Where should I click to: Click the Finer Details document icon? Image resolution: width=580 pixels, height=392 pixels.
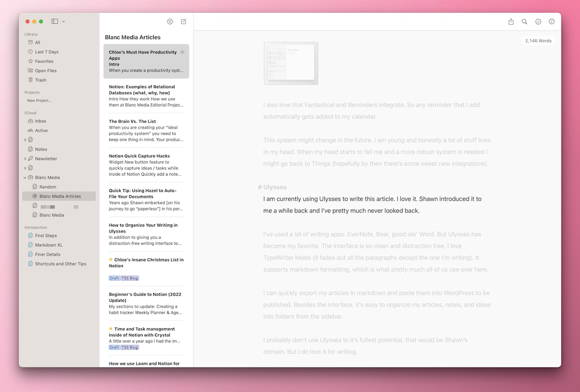[x=31, y=254]
